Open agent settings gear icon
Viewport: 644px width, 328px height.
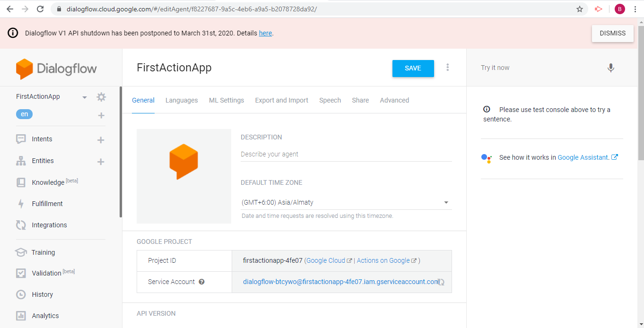(x=101, y=97)
